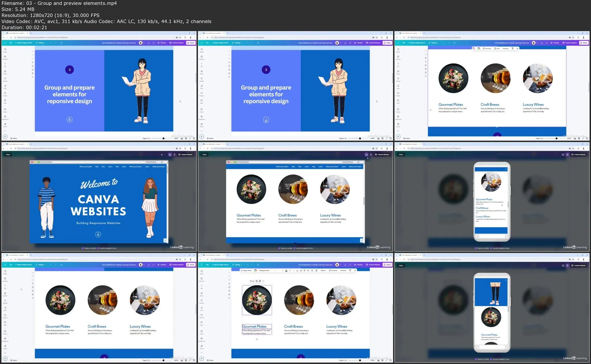In the eighth frame, click the analytics bar chart icon
This screenshot has height=364, width=591.
click(345, 265)
